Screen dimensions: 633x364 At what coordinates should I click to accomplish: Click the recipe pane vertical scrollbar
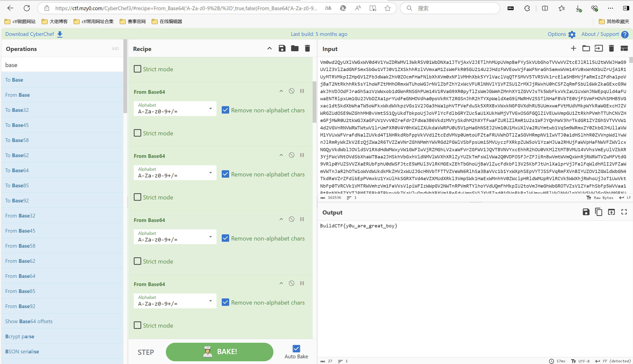tap(314, 102)
